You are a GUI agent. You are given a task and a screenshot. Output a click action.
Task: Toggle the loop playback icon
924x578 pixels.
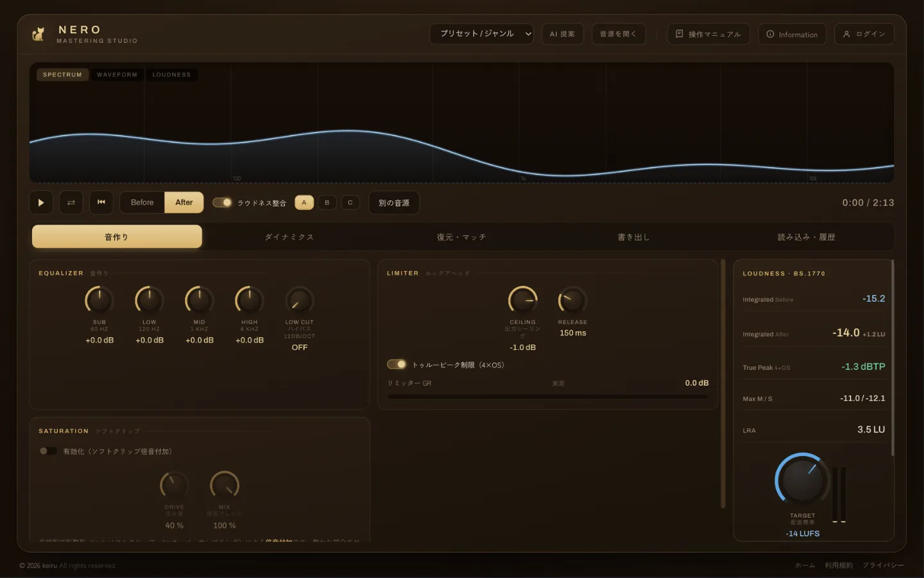(71, 202)
